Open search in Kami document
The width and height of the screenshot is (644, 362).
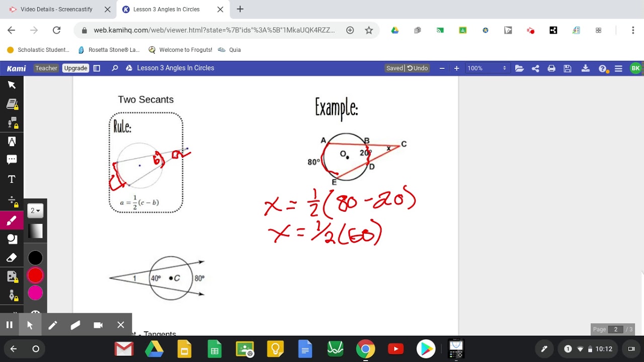(x=115, y=68)
